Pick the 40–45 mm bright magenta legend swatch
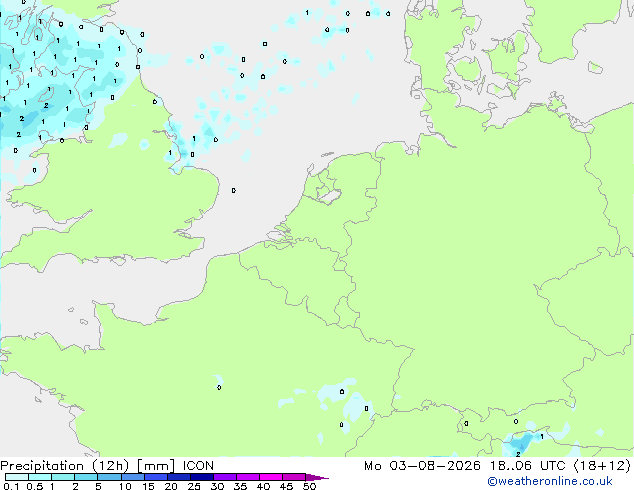The width and height of the screenshot is (634, 490). (271, 477)
